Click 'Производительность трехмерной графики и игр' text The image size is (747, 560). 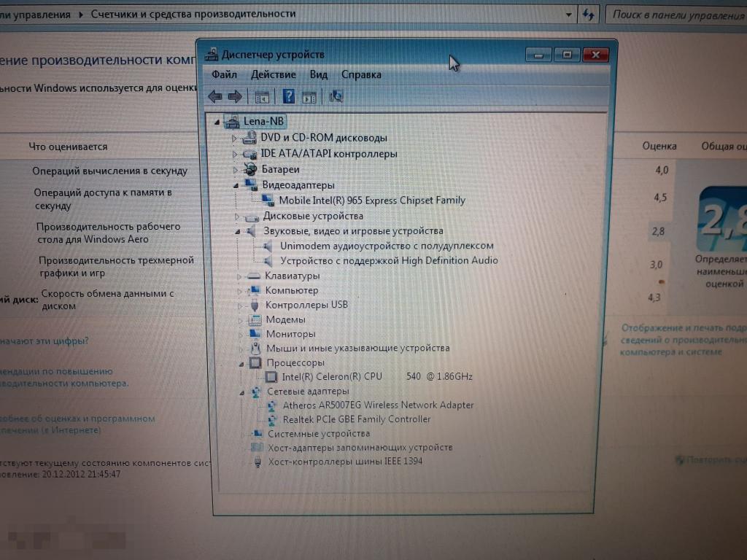[116, 266]
